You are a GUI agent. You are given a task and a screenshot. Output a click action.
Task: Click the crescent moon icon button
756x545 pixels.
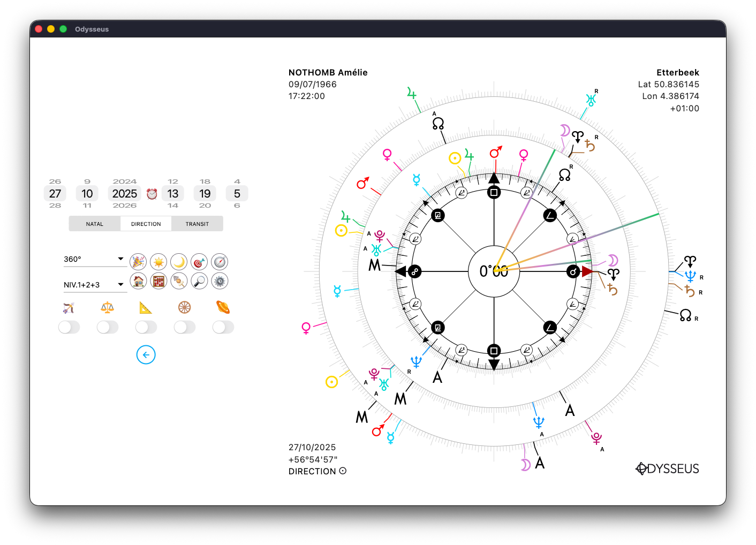point(179,262)
